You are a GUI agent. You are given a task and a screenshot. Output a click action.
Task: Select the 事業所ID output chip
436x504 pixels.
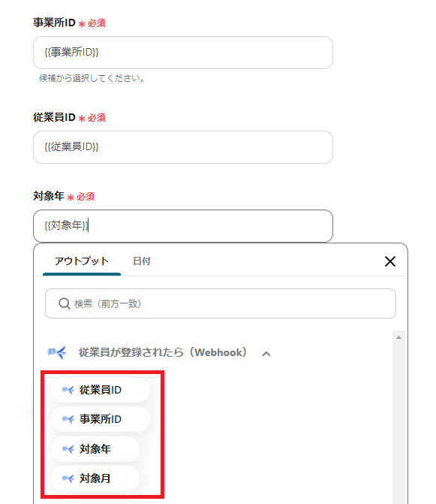point(100,419)
